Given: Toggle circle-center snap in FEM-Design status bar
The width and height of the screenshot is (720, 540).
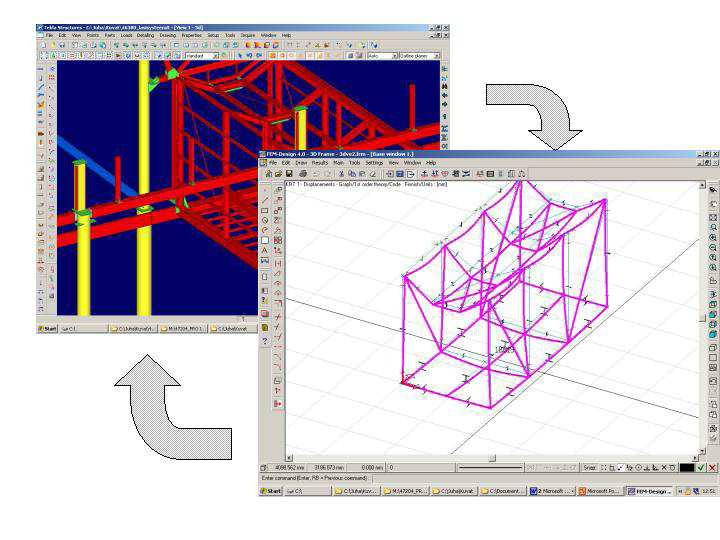Looking at the screenshot, I should coord(638,467).
